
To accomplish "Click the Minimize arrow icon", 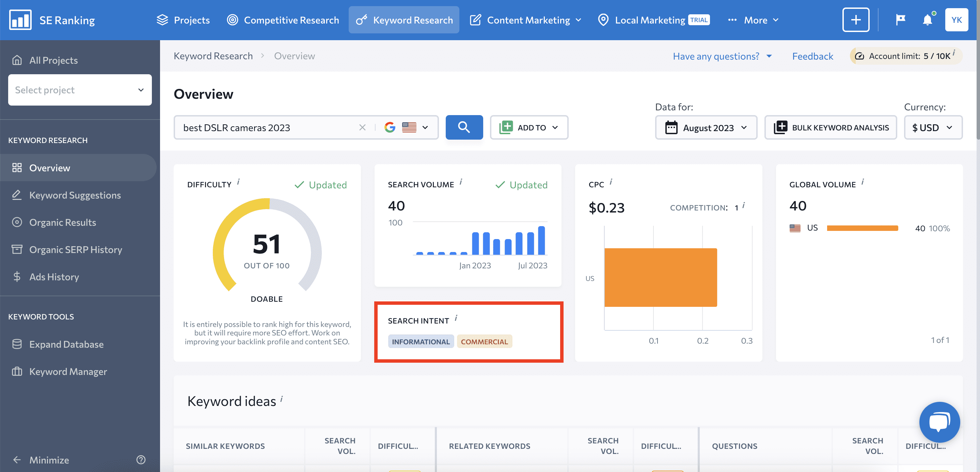I will [17, 460].
